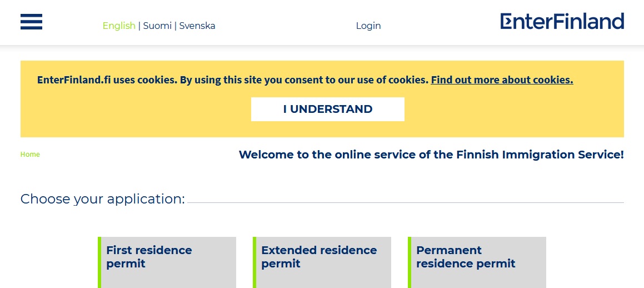Click the 'EnterFinland.fi uses cookies' notice text
Screen dimensions: 644x288
click(233, 80)
